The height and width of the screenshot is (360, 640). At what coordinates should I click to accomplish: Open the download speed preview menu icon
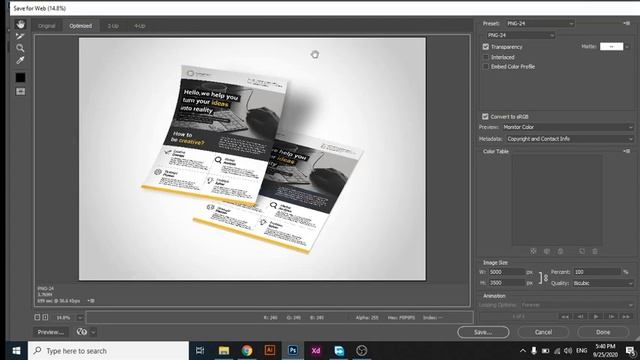click(91, 301)
